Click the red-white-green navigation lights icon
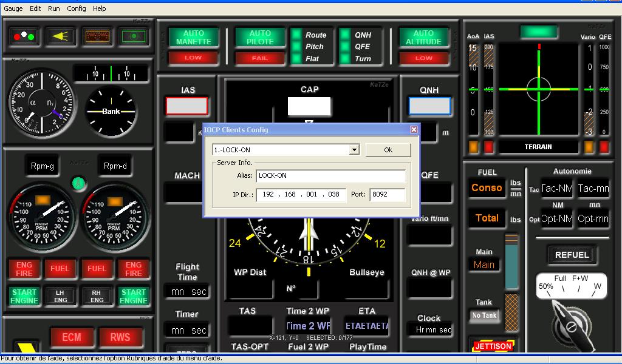This screenshot has height=364, width=622. pos(24,36)
